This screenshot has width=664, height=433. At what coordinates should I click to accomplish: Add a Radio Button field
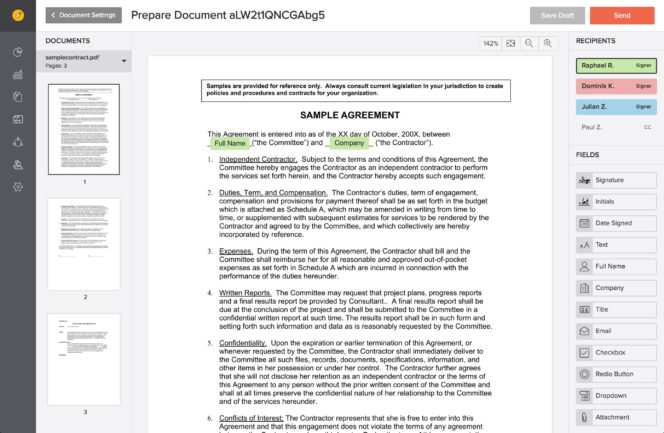(x=616, y=374)
